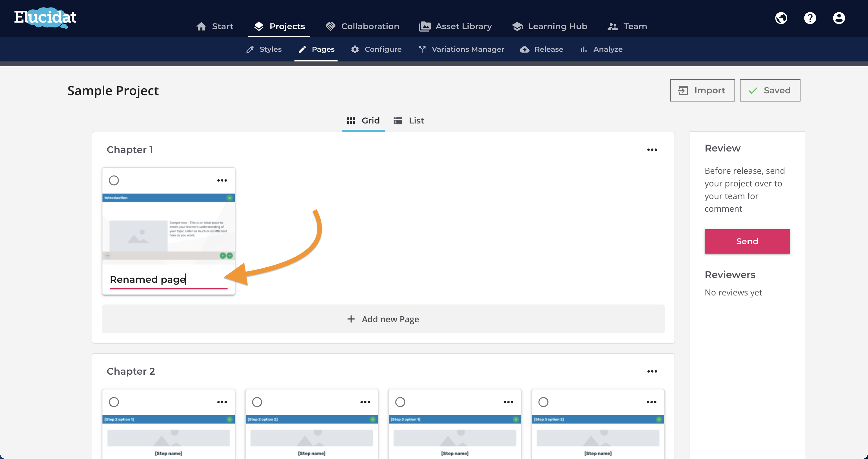Open the Learning Hub tab
868x459 pixels.
pyautogui.click(x=549, y=26)
